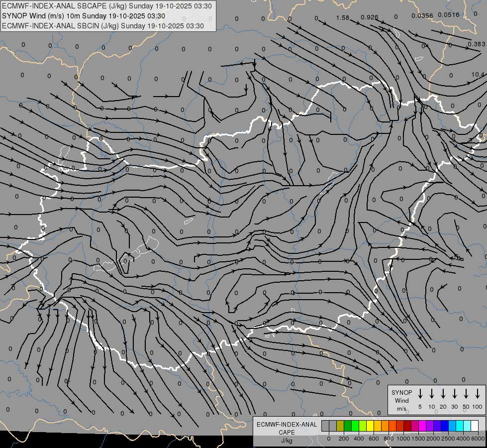Click the 200 tick label
This screenshot has width=487, height=448.
pos(344,439)
